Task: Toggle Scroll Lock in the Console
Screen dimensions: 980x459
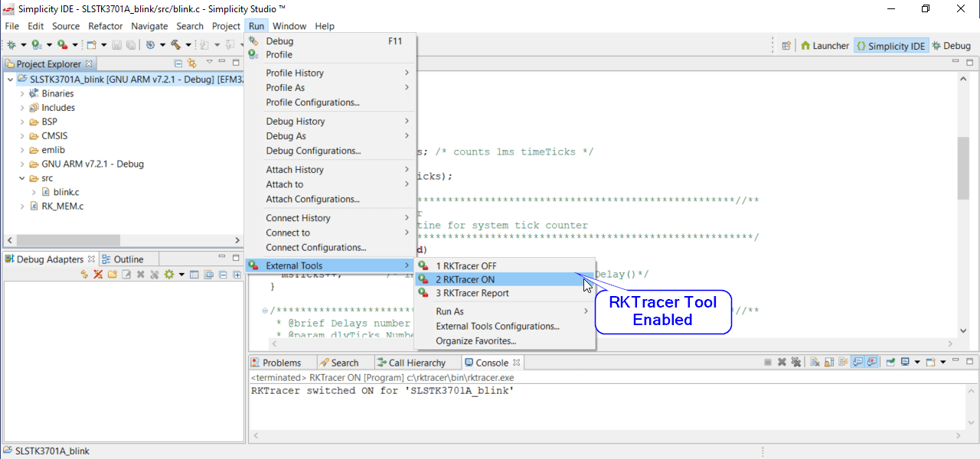Action: pyautogui.click(x=828, y=362)
